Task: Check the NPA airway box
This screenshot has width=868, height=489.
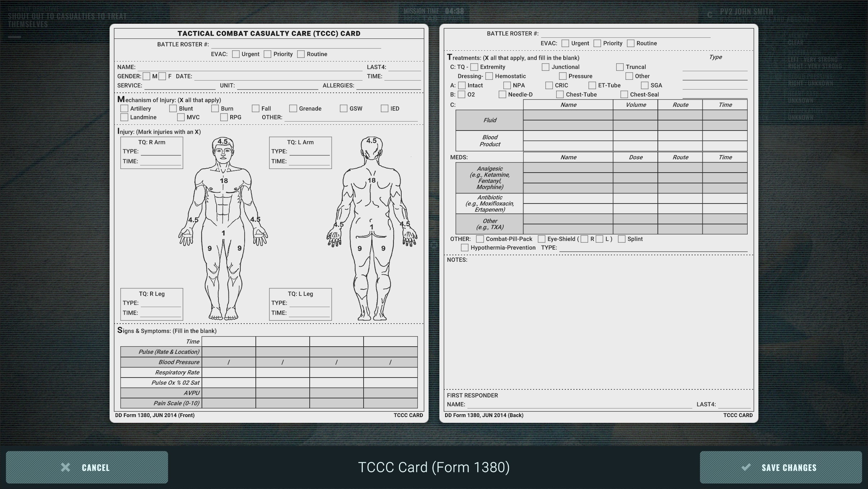Action: coord(507,85)
